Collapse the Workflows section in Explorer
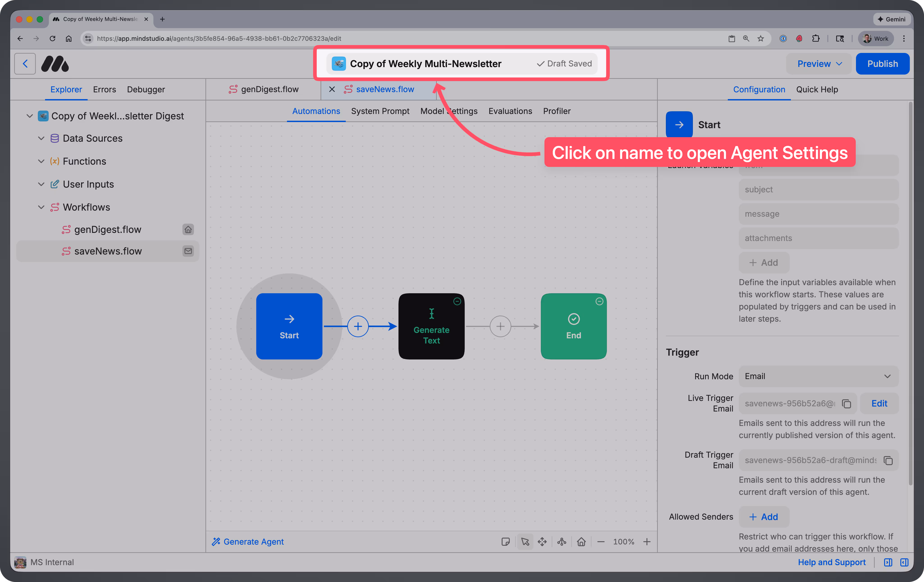Screen dimensions: 924x582 (41, 207)
